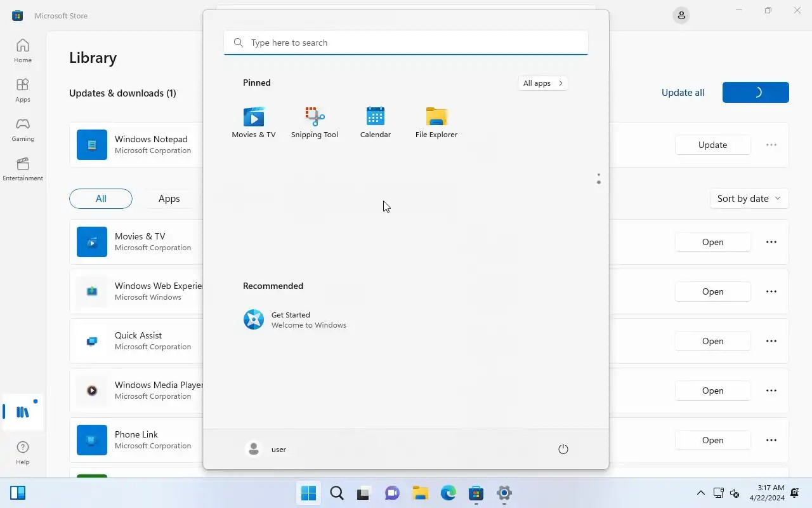Open Windows Media Player from Library

[x=713, y=391]
